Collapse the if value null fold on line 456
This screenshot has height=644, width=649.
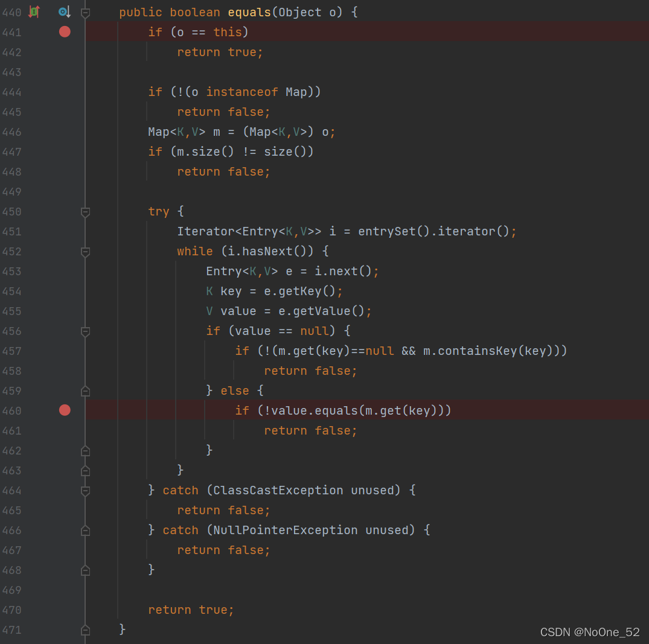(85, 331)
